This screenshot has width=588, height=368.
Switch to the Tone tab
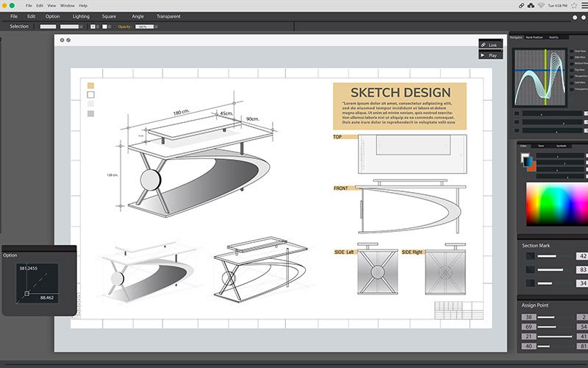coord(541,146)
